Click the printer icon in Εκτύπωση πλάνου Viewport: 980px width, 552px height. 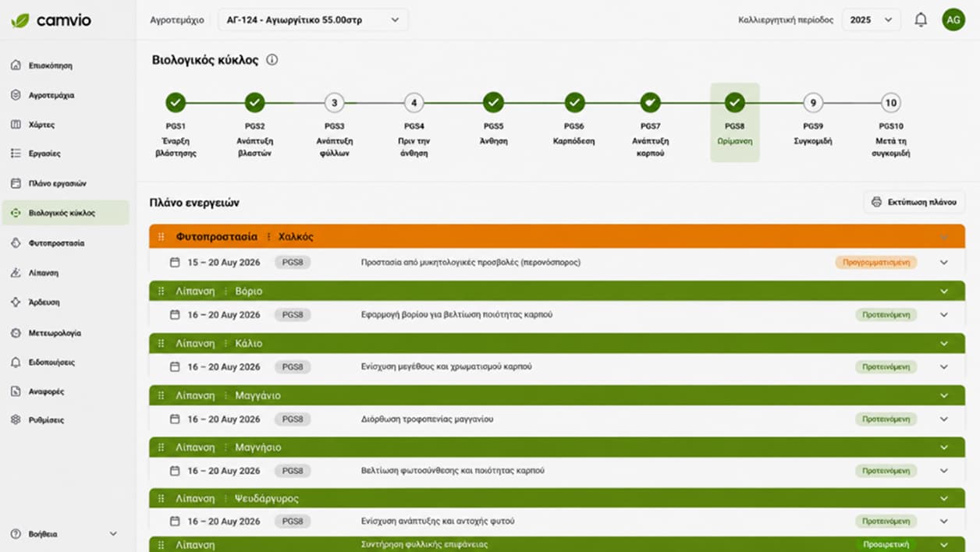click(x=876, y=202)
